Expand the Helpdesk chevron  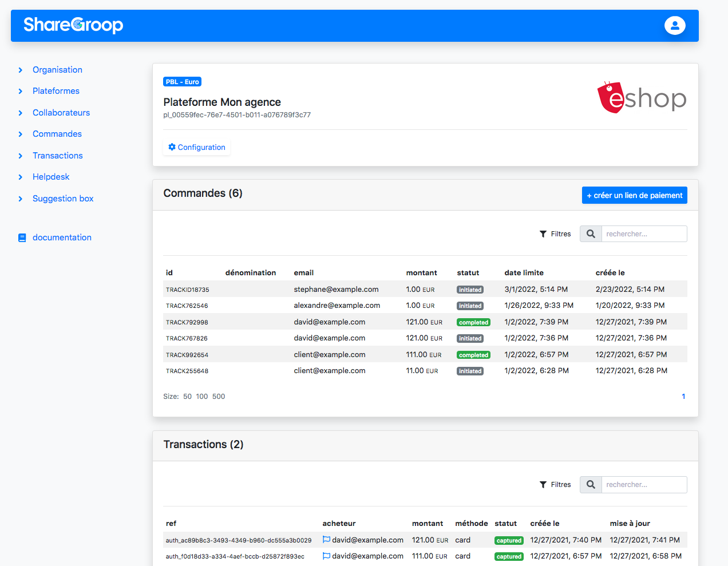[x=21, y=177]
